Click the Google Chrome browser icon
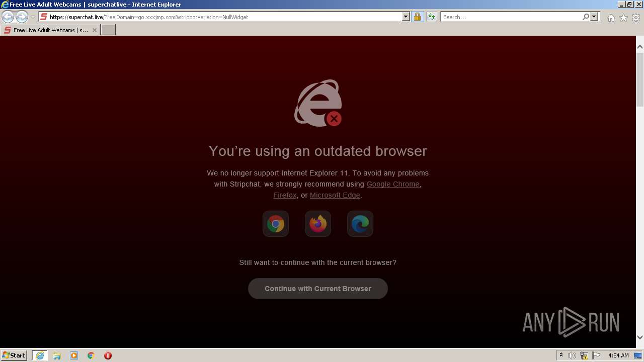The width and height of the screenshot is (644, 362). pyautogui.click(x=276, y=224)
